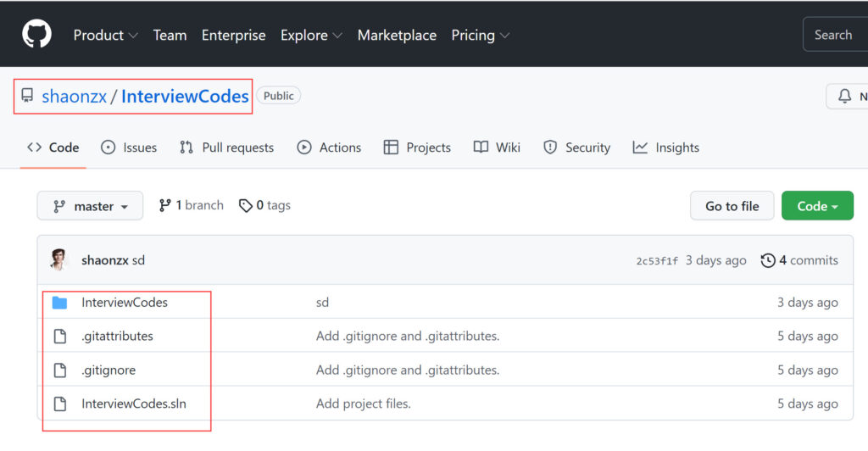Viewport: 868px width, 451px height.
Task: Click the repository icon beside shaonzx
Action: 27,96
